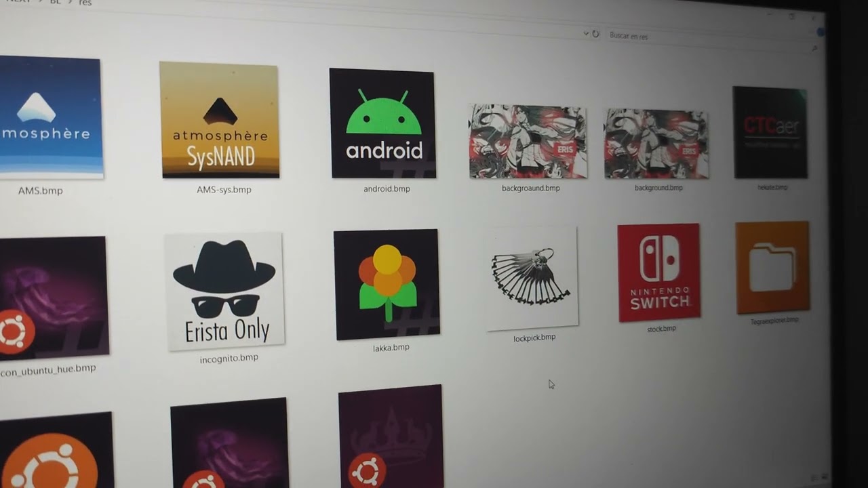Click the incognito.bmp file name

click(x=229, y=359)
